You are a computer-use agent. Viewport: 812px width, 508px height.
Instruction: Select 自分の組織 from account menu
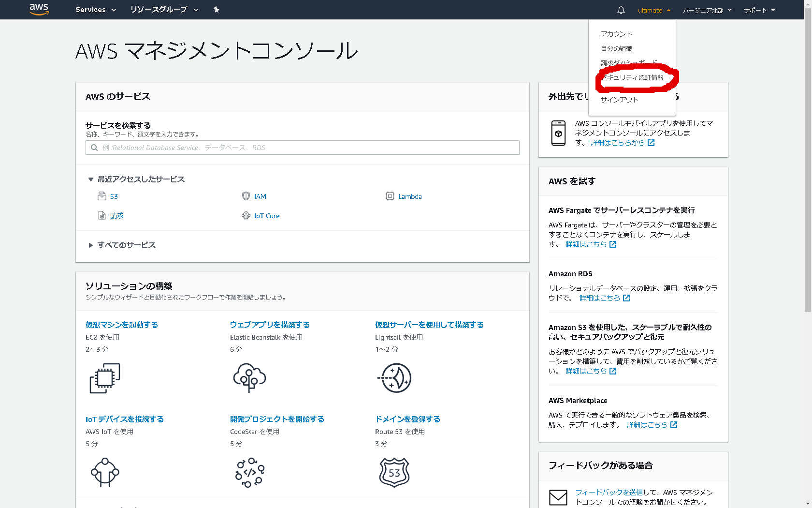(x=616, y=48)
